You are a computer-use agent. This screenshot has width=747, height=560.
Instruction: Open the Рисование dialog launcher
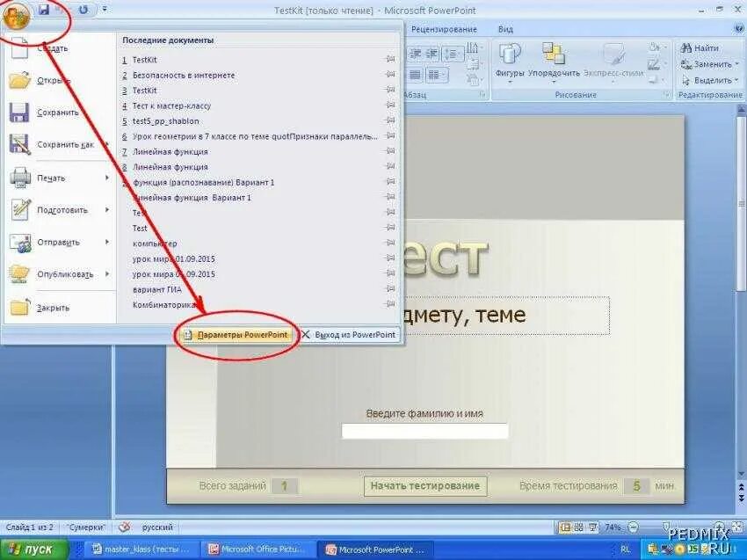(x=667, y=95)
